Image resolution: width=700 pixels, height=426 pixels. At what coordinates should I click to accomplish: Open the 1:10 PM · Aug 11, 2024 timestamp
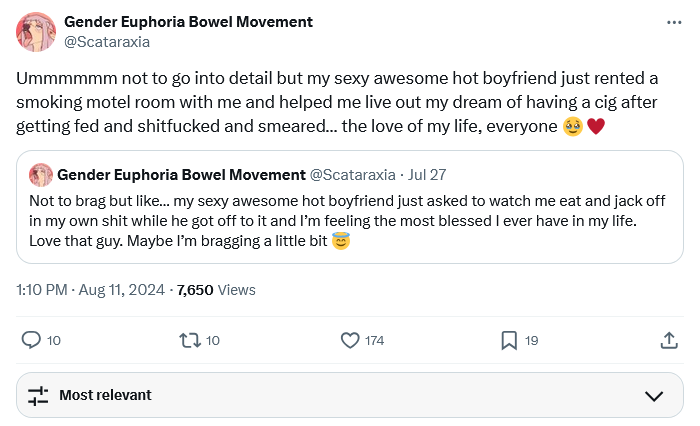pos(90,290)
